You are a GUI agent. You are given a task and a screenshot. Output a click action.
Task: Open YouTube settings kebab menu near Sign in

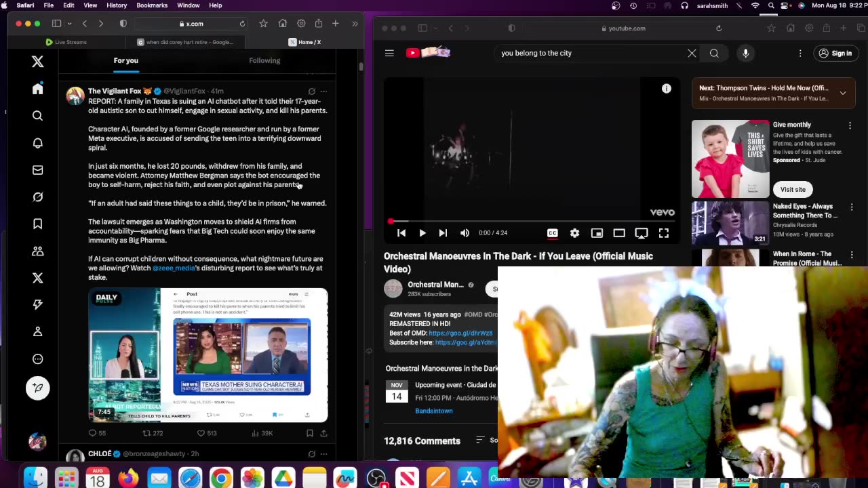800,53
